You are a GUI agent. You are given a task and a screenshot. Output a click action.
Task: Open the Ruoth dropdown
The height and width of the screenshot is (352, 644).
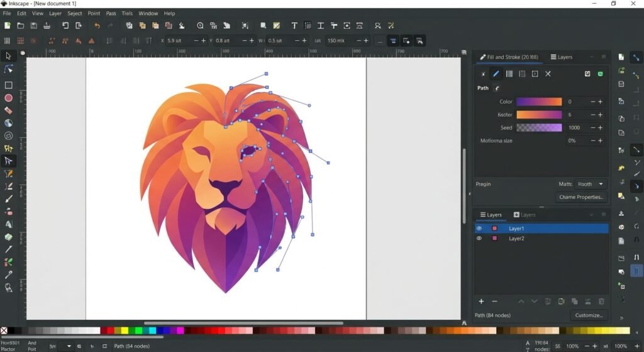click(x=591, y=185)
